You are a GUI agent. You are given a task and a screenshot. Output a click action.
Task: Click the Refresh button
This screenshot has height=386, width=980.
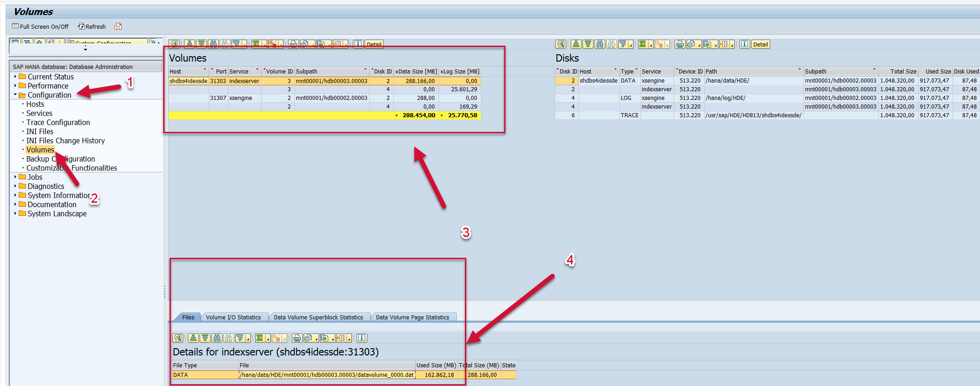point(92,26)
